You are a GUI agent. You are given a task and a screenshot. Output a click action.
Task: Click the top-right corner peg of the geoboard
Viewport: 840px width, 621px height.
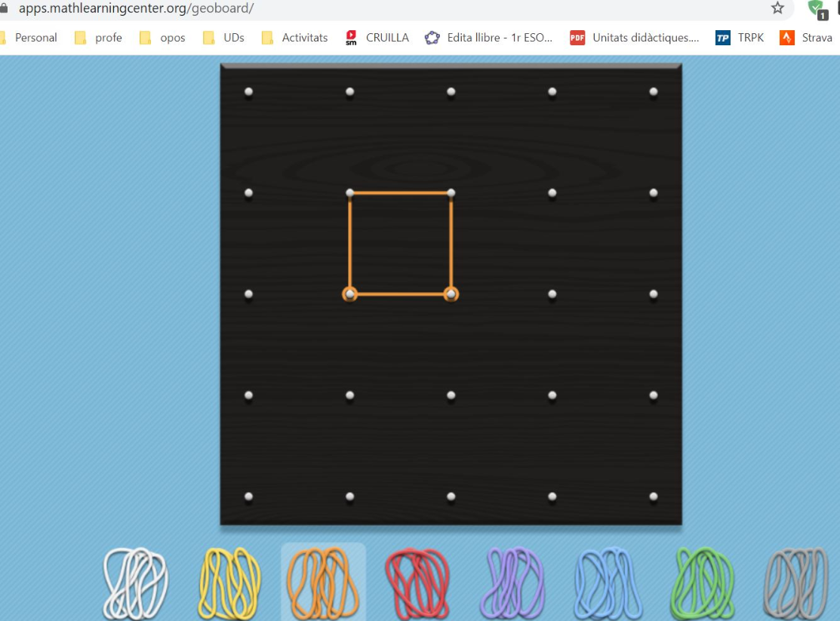tap(654, 91)
